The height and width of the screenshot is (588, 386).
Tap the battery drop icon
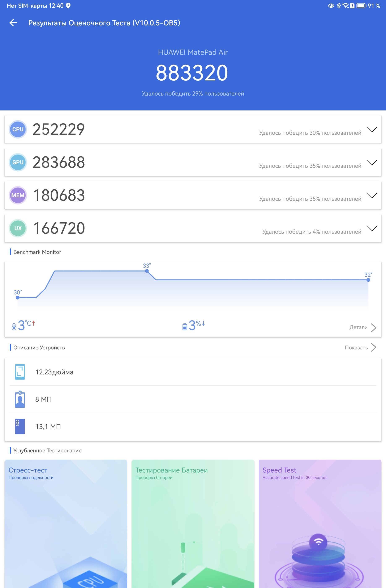[185, 327]
